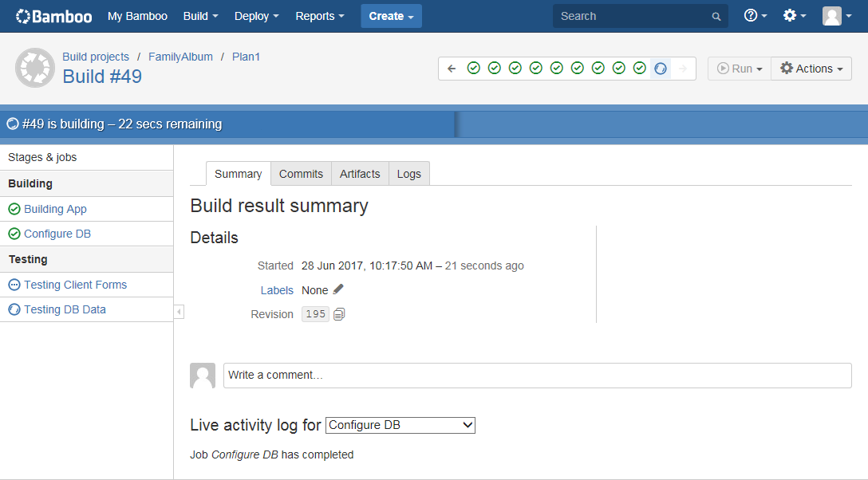Edit Labels using the pencil icon
This screenshot has height=480, width=868.
[337, 289]
